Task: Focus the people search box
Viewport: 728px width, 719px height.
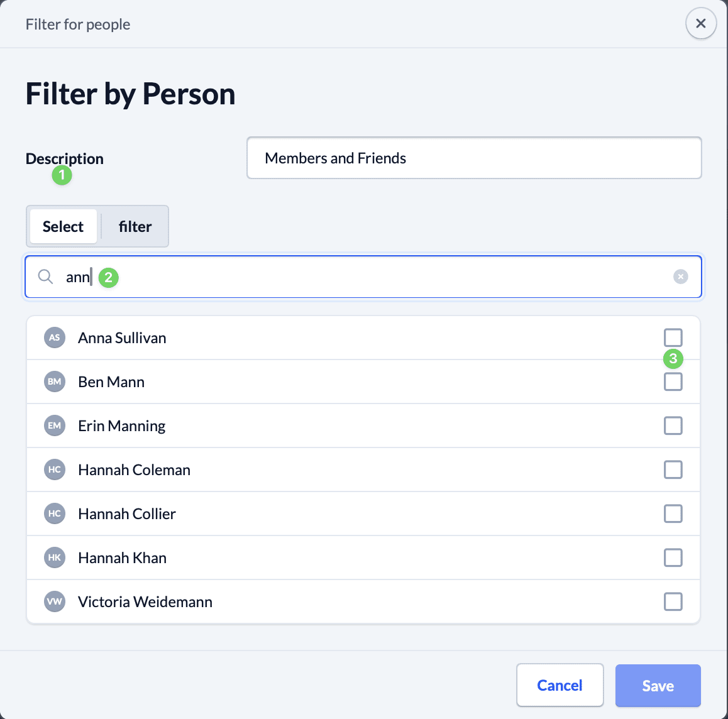Action: 377,277
